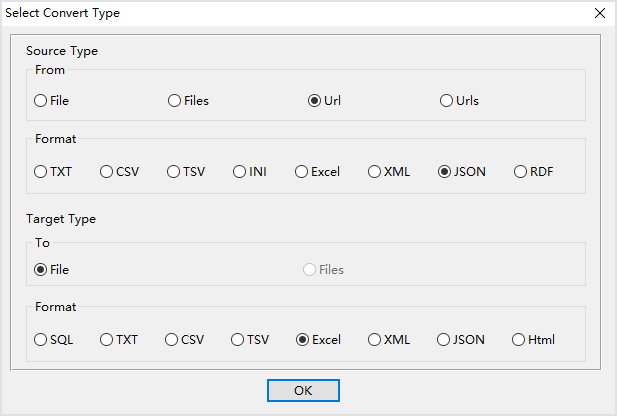
Task: Select File as the source type
Action: pyautogui.click(x=41, y=101)
